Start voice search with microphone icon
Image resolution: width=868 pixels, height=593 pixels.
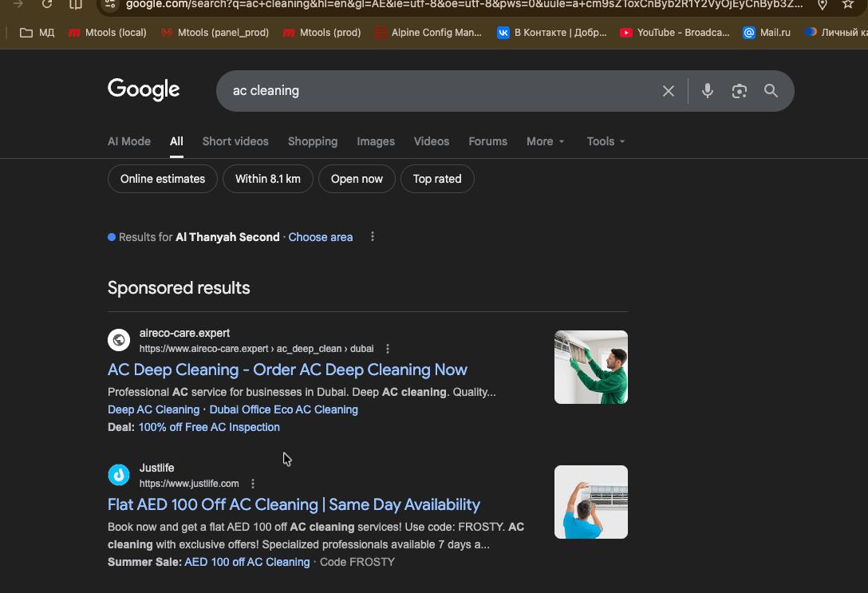pyautogui.click(x=707, y=91)
